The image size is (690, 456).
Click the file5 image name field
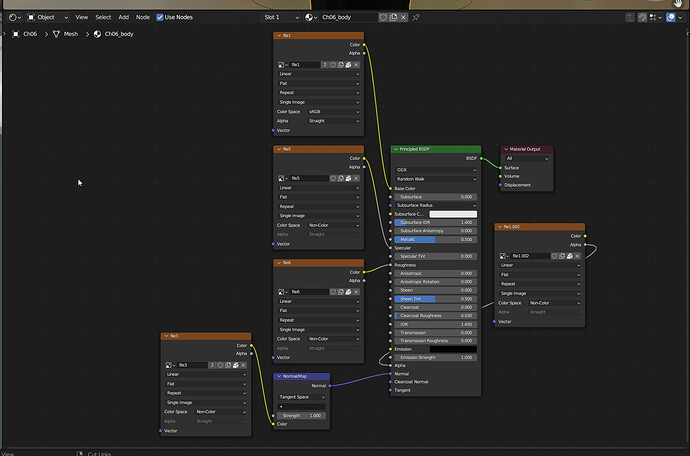coord(308,178)
